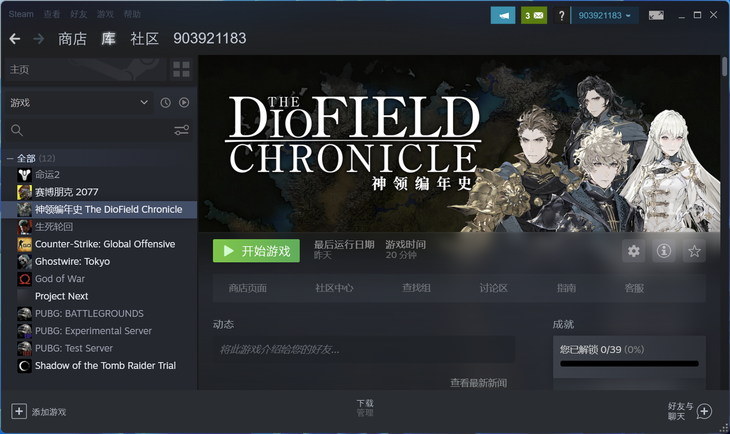The width and height of the screenshot is (730, 434).
Task: Go to the 商店 tab
Action: click(x=72, y=39)
